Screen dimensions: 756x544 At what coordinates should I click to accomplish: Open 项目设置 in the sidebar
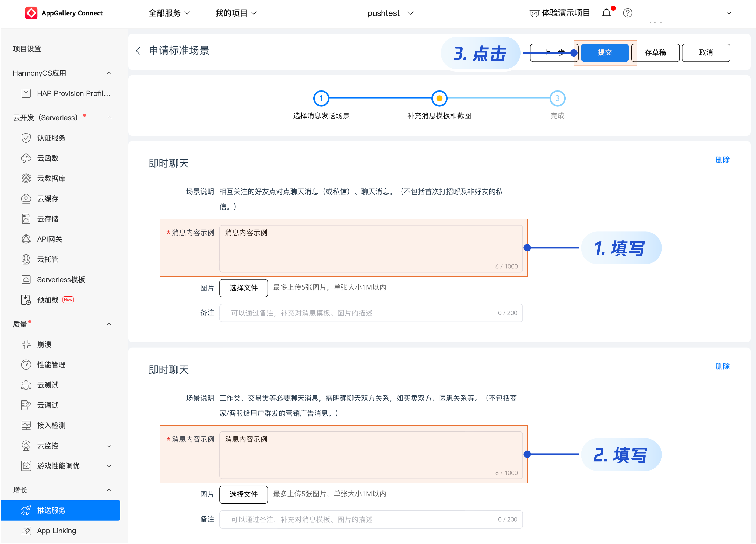pyautogui.click(x=27, y=49)
